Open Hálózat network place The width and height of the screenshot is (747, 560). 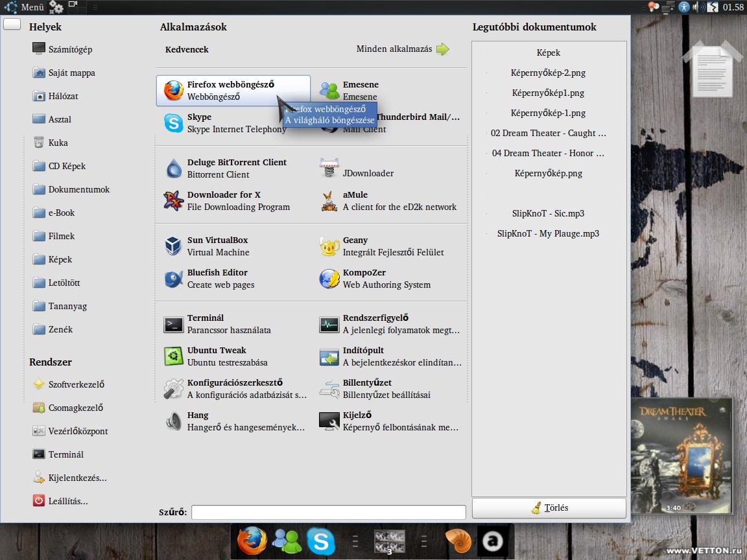pos(55,96)
